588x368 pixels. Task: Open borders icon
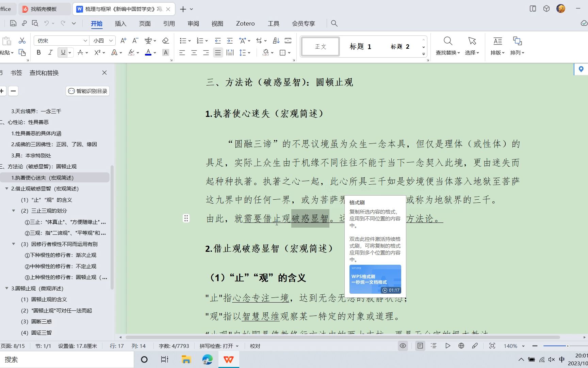click(x=282, y=52)
